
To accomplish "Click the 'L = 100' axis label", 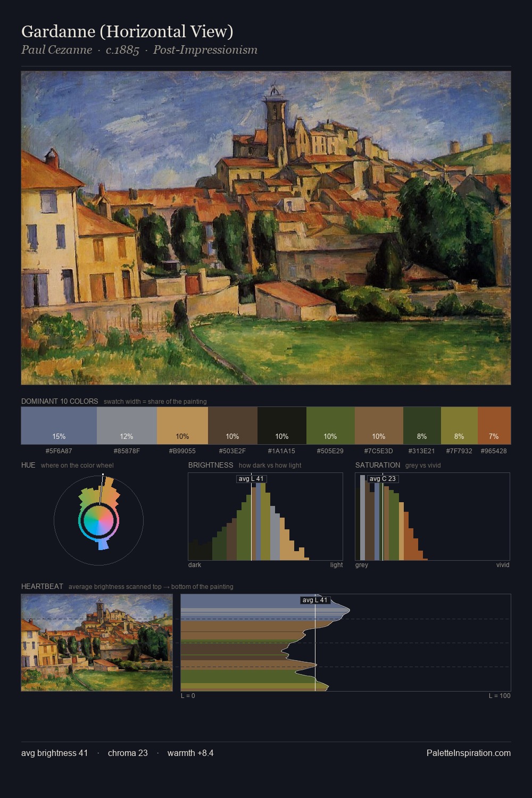I will pos(500,696).
